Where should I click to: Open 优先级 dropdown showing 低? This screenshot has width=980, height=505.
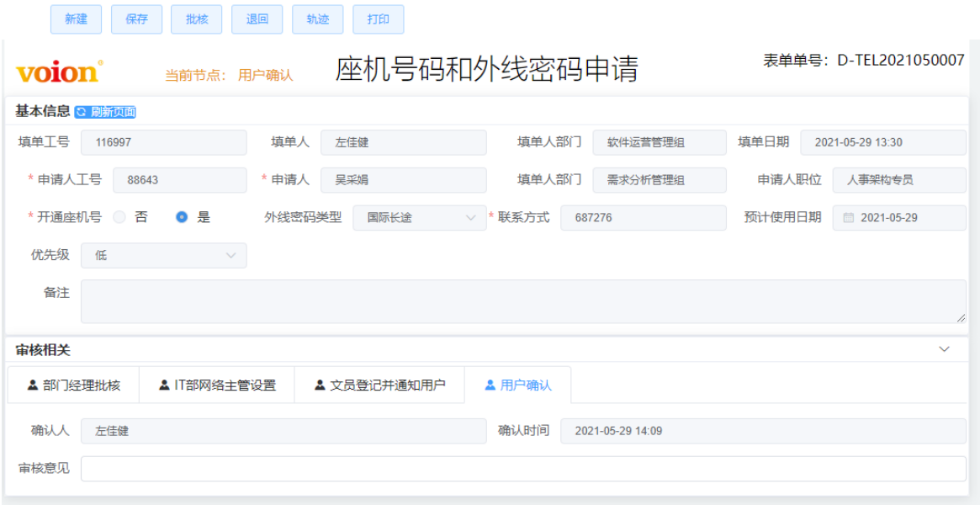[164, 255]
